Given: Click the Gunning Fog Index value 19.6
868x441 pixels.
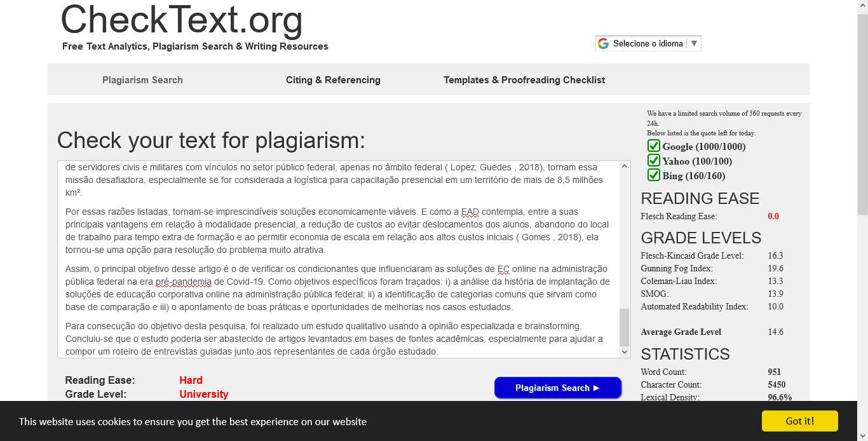Looking at the screenshot, I should pyautogui.click(x=775, y=268).
